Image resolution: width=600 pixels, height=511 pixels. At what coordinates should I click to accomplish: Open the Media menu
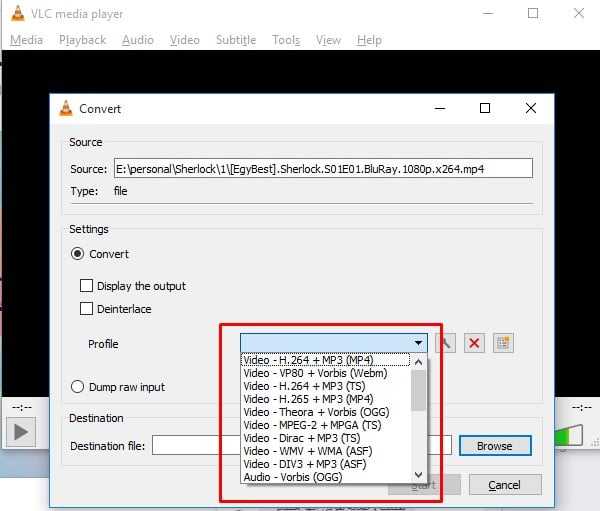(26, 40)
